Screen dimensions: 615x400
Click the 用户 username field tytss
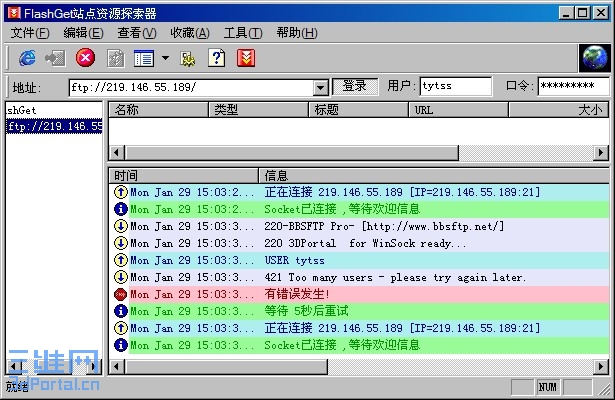[x=456, y=86]
